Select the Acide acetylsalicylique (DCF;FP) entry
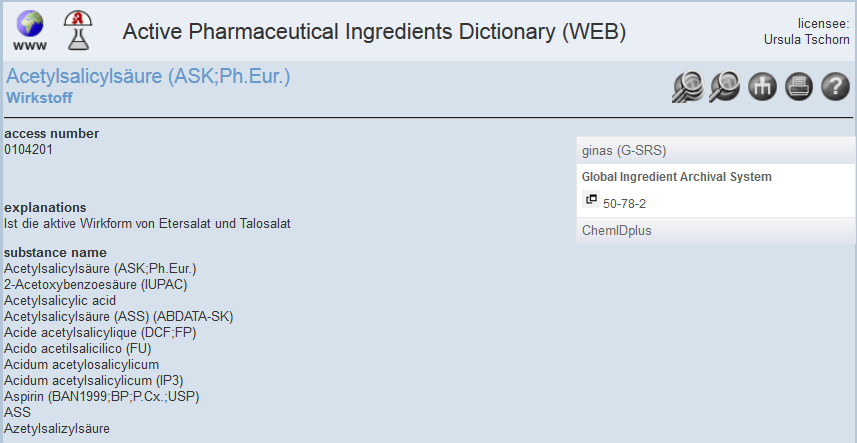This screenshot has height=443, width=857. coord(100,333)
